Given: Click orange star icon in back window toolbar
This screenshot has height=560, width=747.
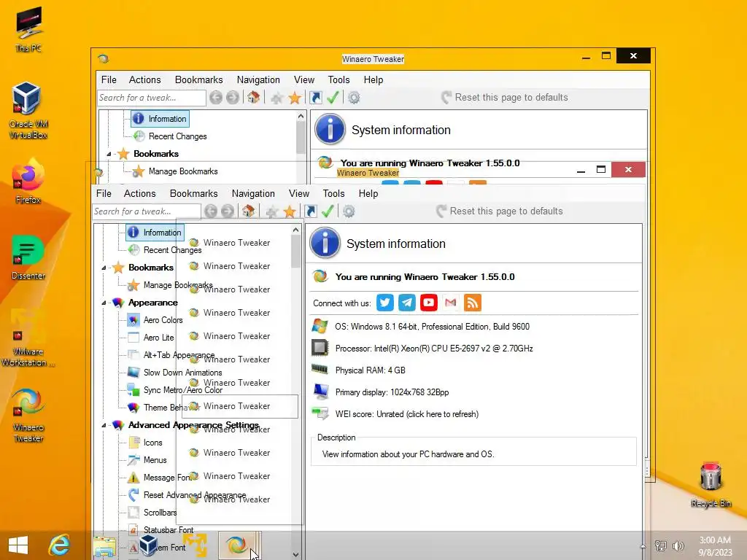Looking at the screenshot, I should (x=295, y=98).
